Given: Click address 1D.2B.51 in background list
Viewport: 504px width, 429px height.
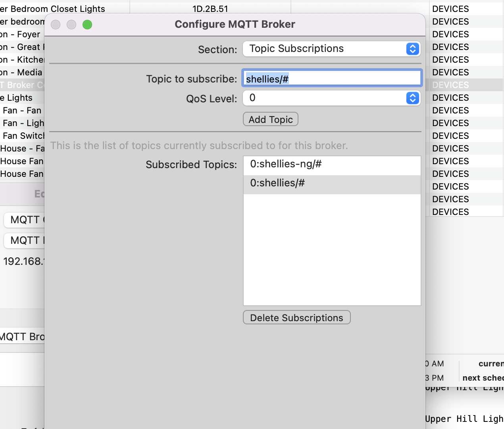Looking at the screenshot, I should 210,9.
